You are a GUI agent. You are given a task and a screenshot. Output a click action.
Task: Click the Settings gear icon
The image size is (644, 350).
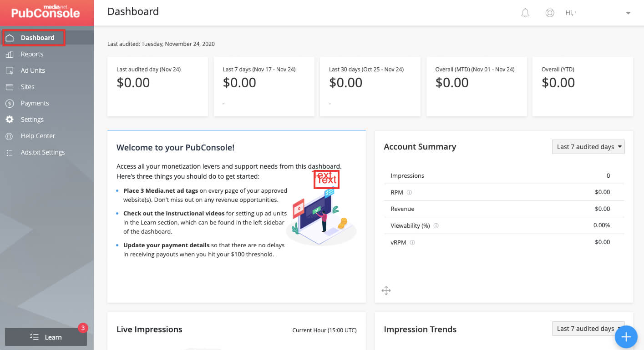pyautogui.click(x=10, y=120)
